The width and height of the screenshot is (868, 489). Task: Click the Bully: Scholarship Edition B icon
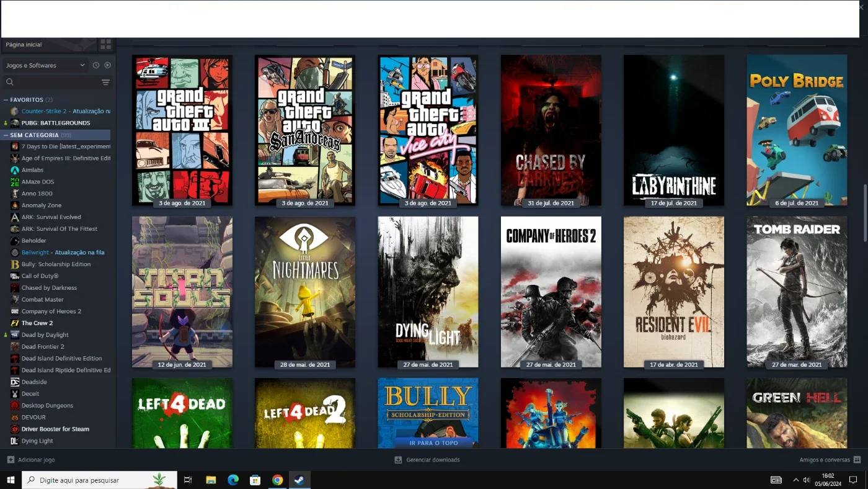click(x=15, y=264)
